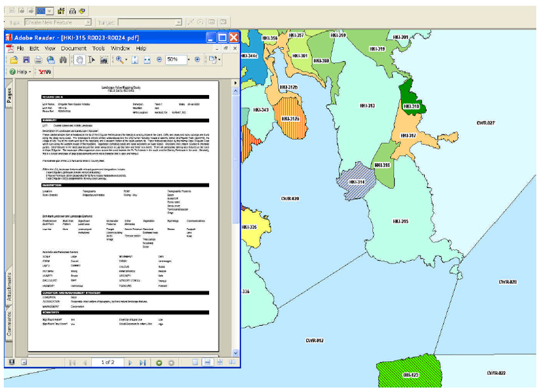
Task: Open the Edit menu
Action: click(x=34, y=49)
